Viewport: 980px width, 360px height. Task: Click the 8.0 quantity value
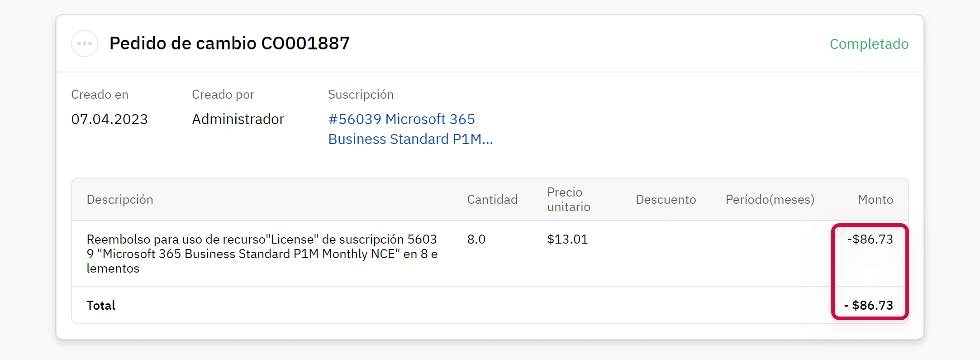pos(476,240)
